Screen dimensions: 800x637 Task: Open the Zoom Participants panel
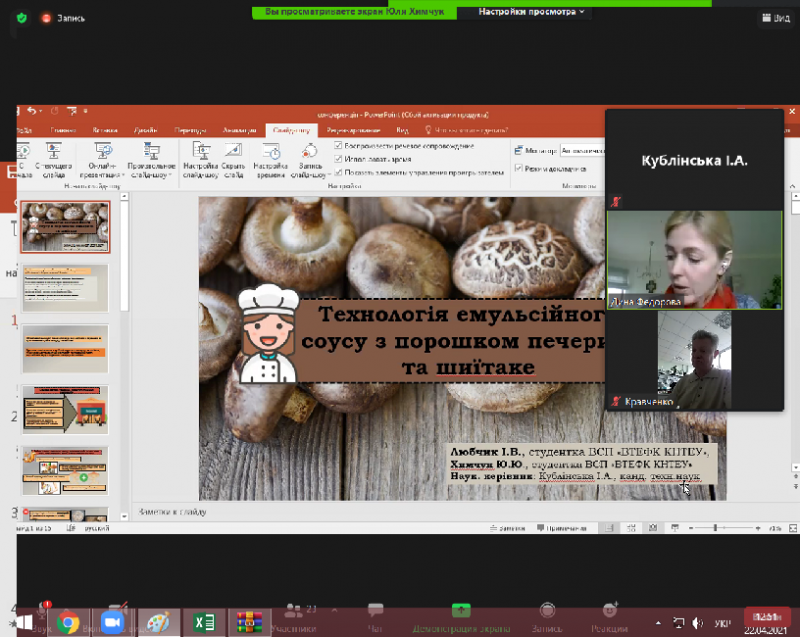point(294,617)
